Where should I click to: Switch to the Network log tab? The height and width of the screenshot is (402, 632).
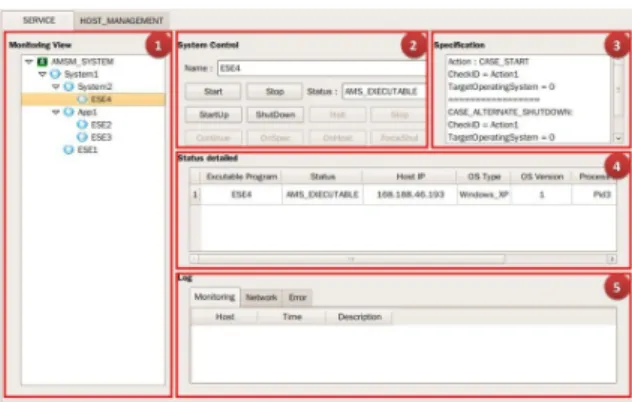click(261, 298)
